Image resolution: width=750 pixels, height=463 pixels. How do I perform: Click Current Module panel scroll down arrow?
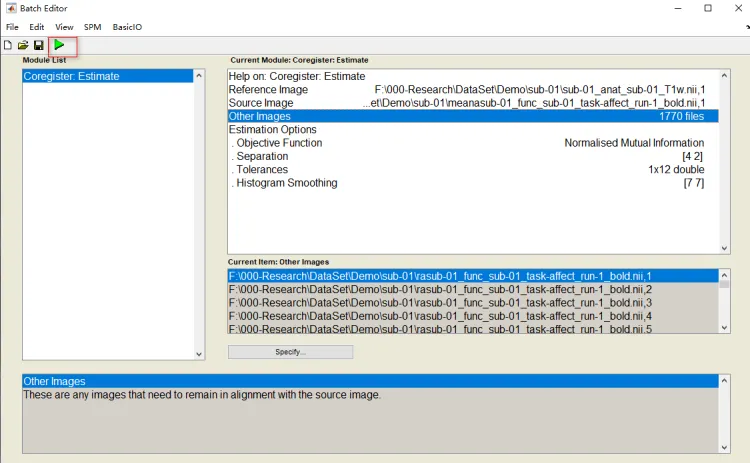(724, 248)
